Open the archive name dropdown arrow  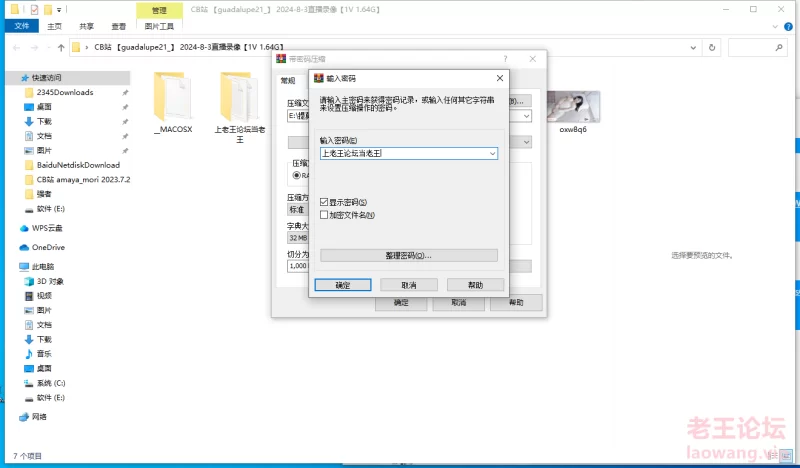(526, 116)
